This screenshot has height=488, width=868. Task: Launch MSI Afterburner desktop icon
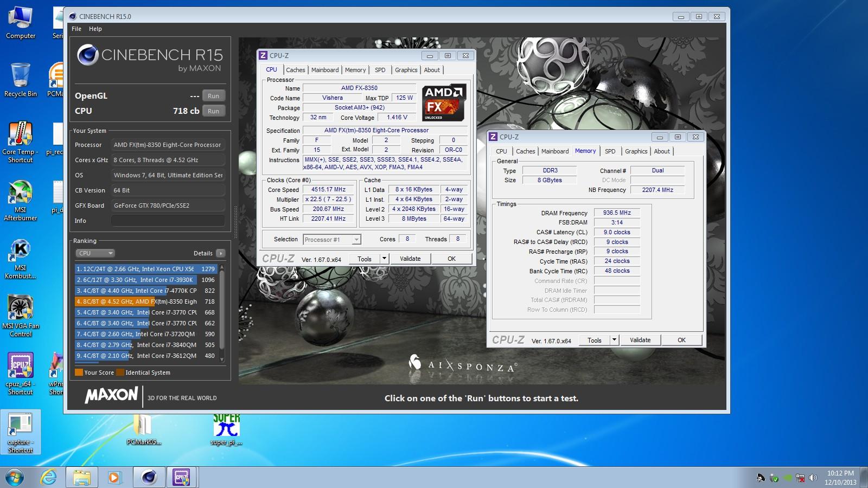pos(21,200)
